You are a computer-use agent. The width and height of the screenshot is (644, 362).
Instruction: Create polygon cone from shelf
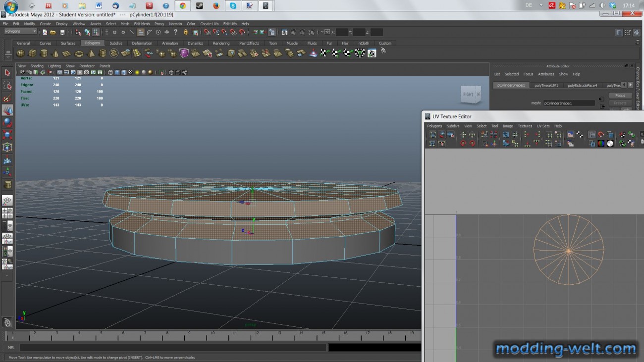click(55, 53)
